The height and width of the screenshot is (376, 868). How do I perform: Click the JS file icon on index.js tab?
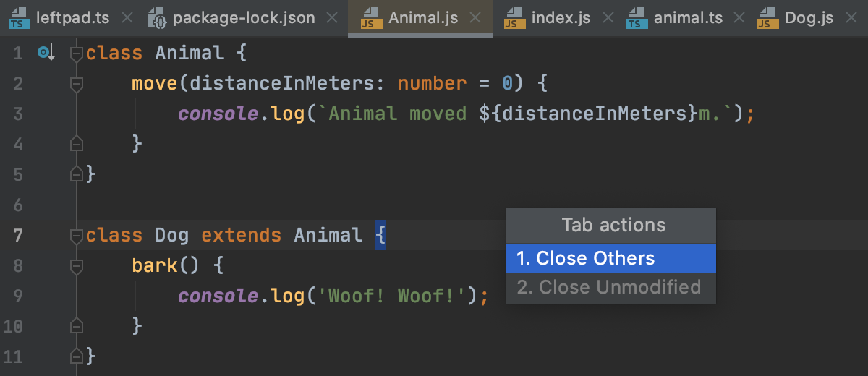(514, 18)
